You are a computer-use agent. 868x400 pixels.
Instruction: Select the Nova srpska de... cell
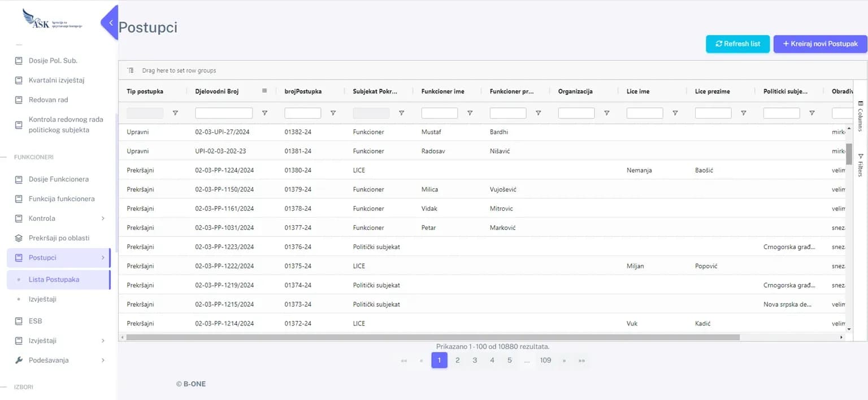(x=787, y=305)
